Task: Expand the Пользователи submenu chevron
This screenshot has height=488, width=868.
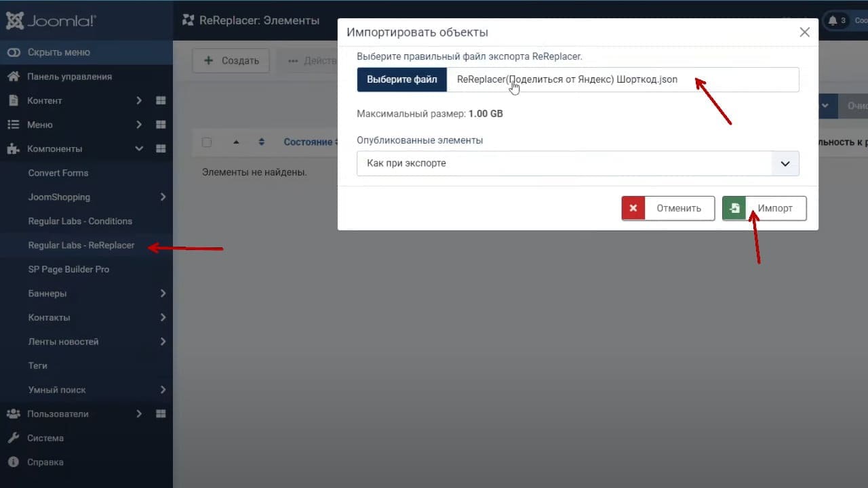Action: pos(139,413)
